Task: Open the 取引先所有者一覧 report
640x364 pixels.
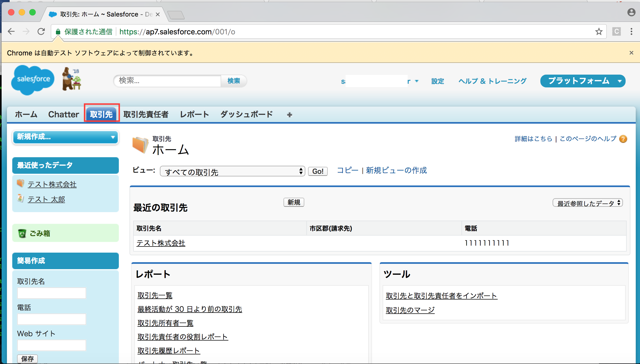Action: [165, 323]
